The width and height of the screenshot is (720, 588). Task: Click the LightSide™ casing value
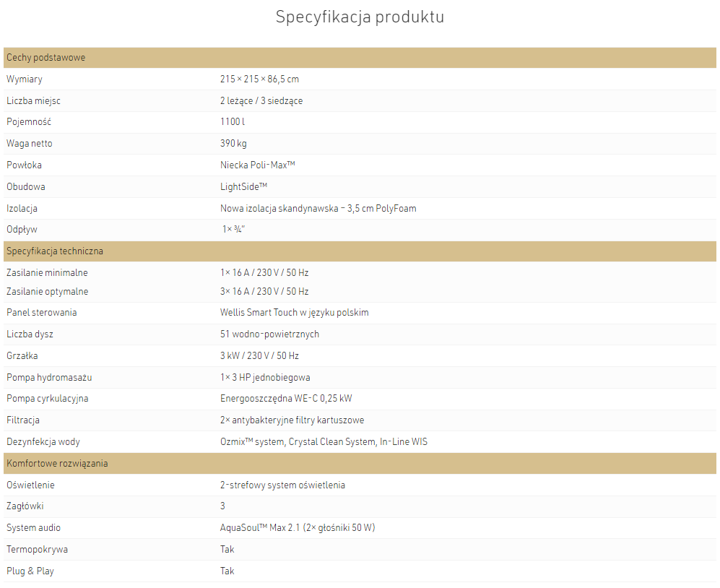pos(243,186)
